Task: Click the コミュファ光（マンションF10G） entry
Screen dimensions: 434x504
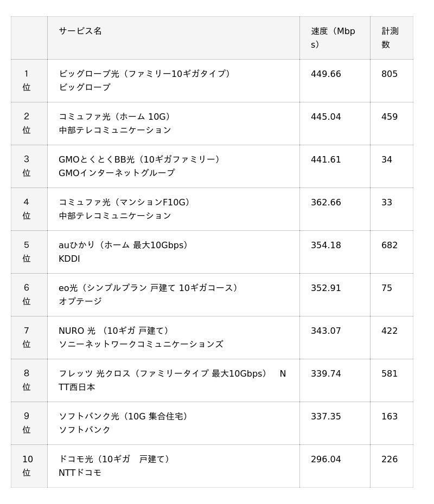Action: click(x=174, y=209)
